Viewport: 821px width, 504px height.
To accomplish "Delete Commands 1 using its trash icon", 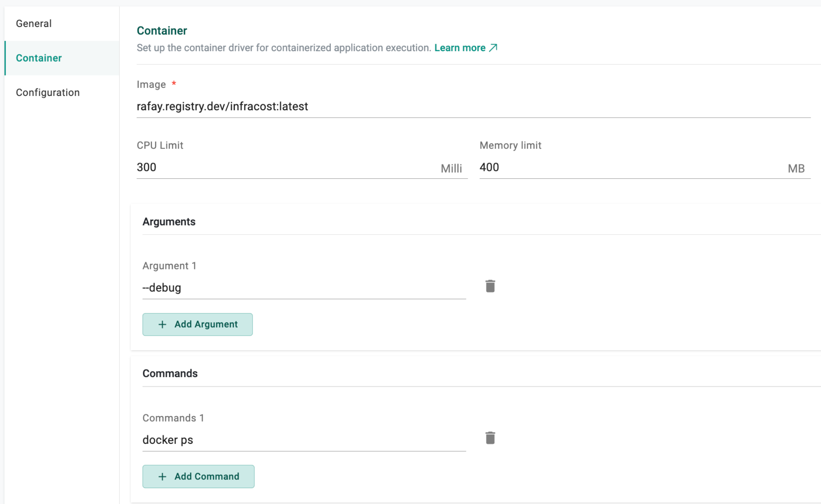I will 490,438.
